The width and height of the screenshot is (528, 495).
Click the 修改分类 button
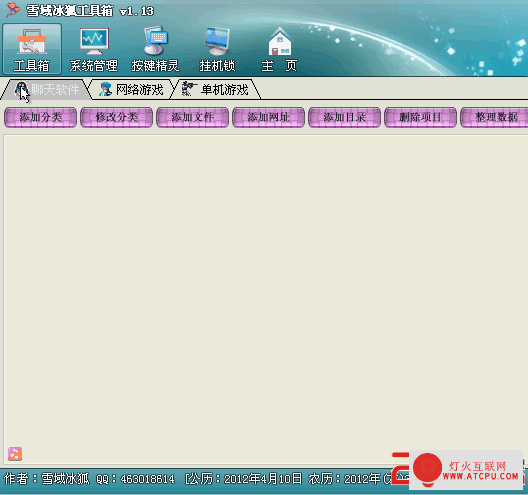pyautogui.click(x=117, y=117)
